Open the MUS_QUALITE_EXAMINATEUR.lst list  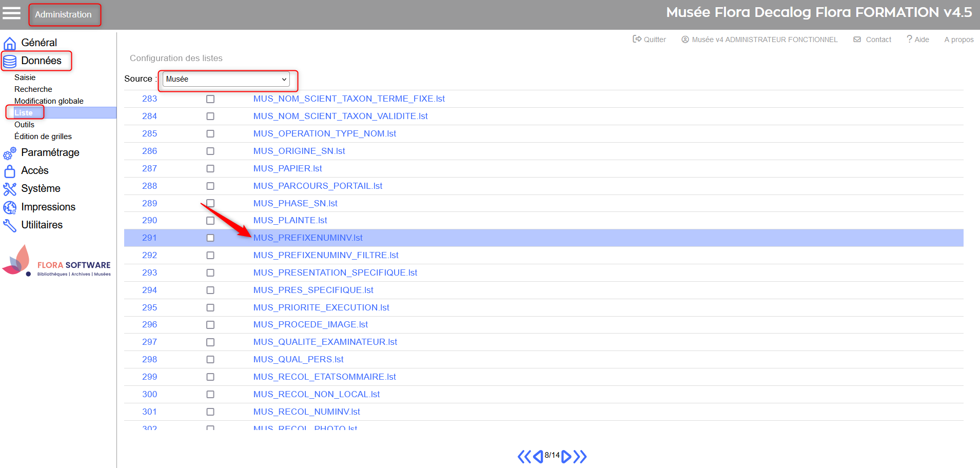tap(325, 342)
